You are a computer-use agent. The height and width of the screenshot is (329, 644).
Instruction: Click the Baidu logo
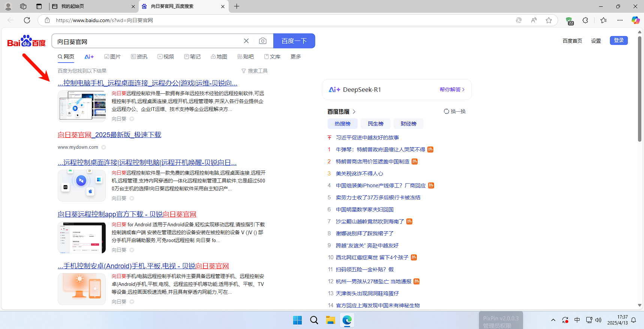(x=26, y=41)
